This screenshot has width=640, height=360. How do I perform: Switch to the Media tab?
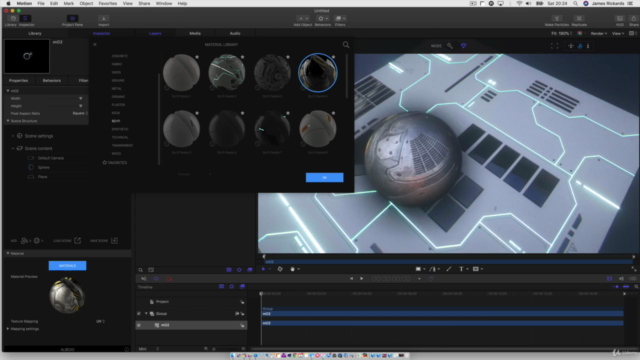[x=195, y=33]
